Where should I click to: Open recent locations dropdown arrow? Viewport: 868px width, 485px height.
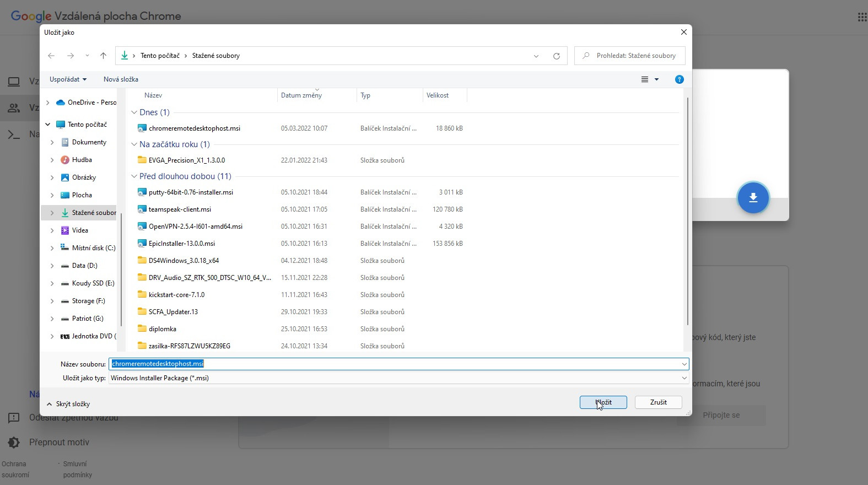pos(87,56)
